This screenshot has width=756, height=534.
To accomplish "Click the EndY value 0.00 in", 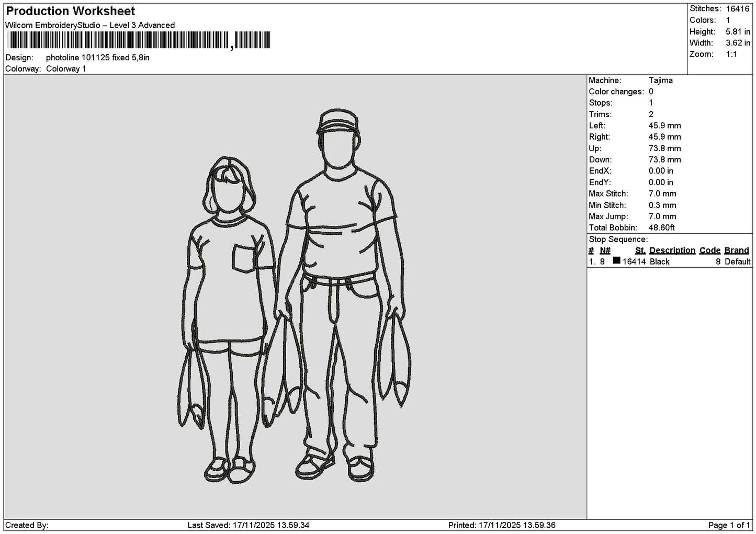I will click(661, 183).
